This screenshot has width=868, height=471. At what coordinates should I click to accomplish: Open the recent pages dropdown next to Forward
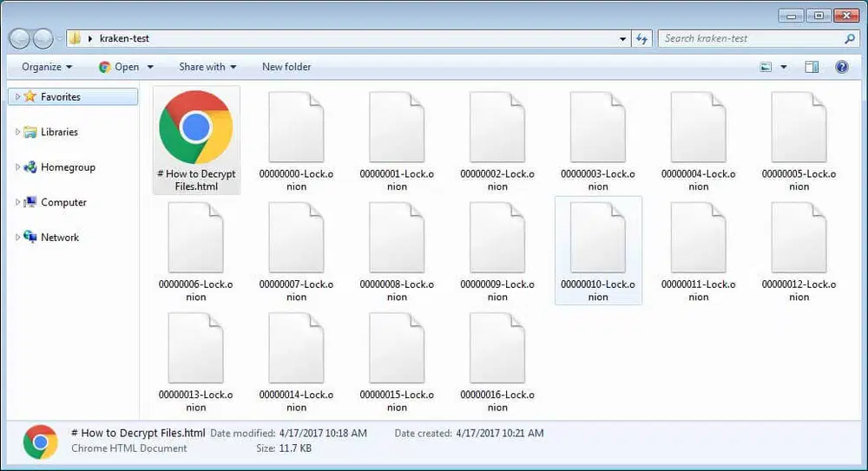click(59, 39)
